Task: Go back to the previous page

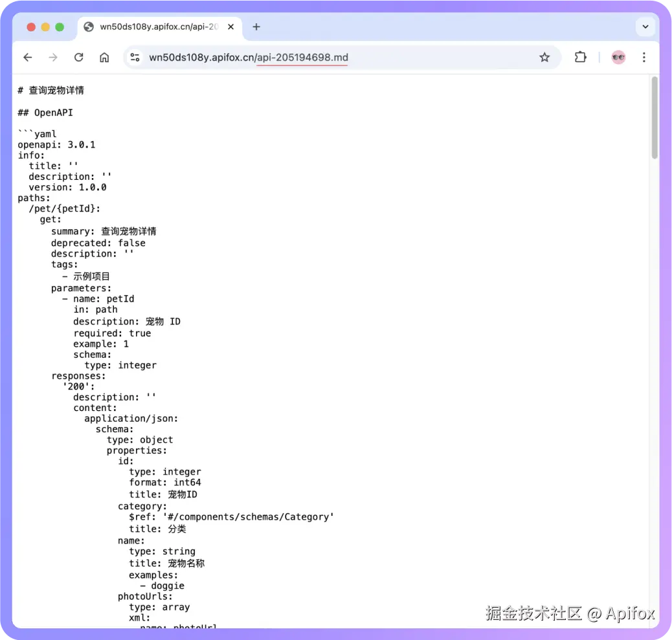Action: coord(28,58)
